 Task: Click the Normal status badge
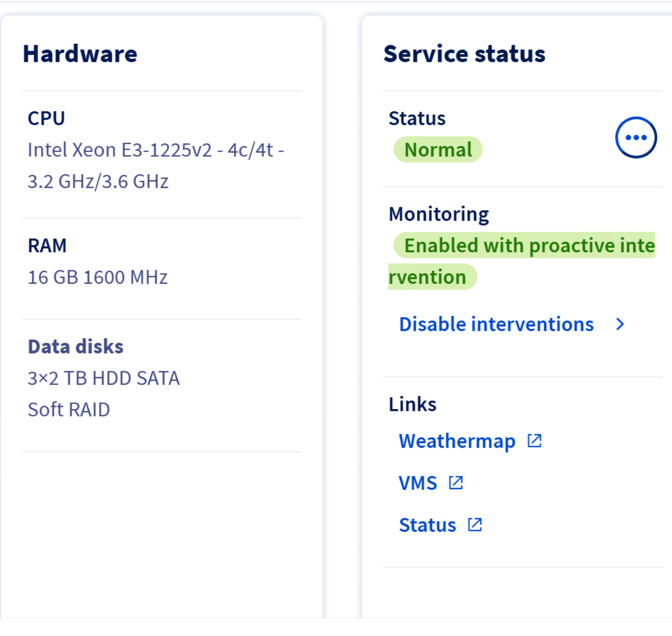point(438,150)
